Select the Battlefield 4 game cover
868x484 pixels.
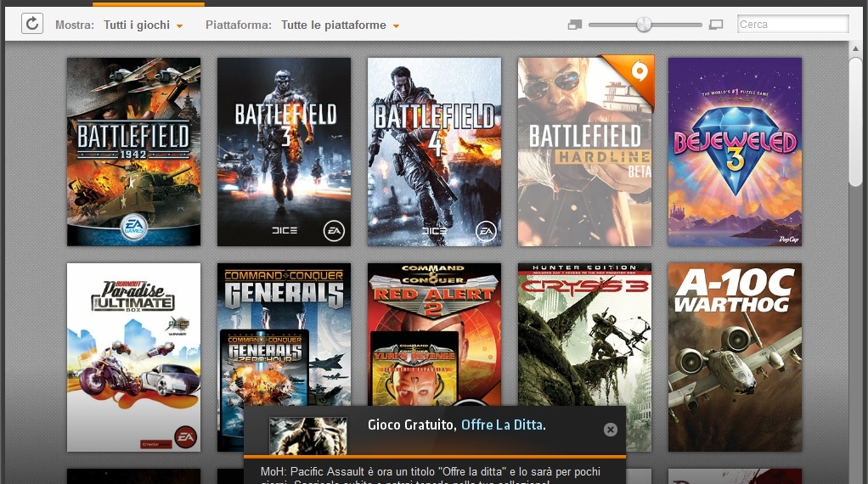[x=434, y=151]
